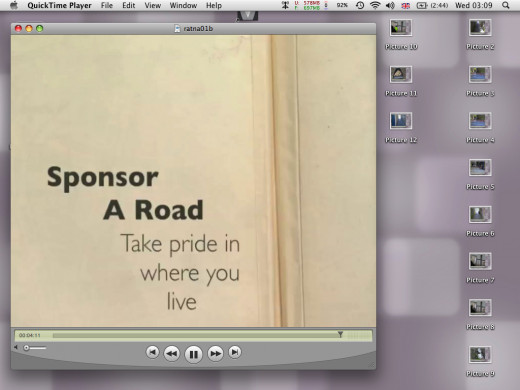Open the QuickTime Player menu
Viewport: 520px width, 390px height.
(x=59, y=5)
